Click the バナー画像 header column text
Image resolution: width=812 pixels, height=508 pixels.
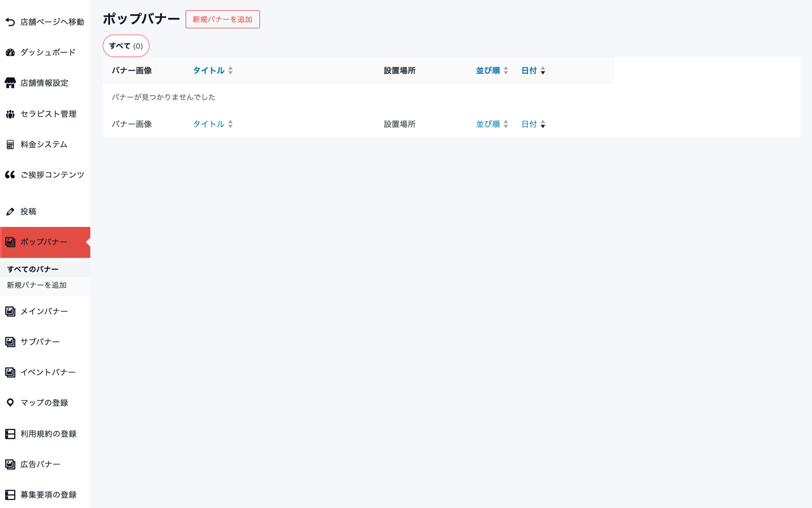pyautogui.click(x=132, y=71)
